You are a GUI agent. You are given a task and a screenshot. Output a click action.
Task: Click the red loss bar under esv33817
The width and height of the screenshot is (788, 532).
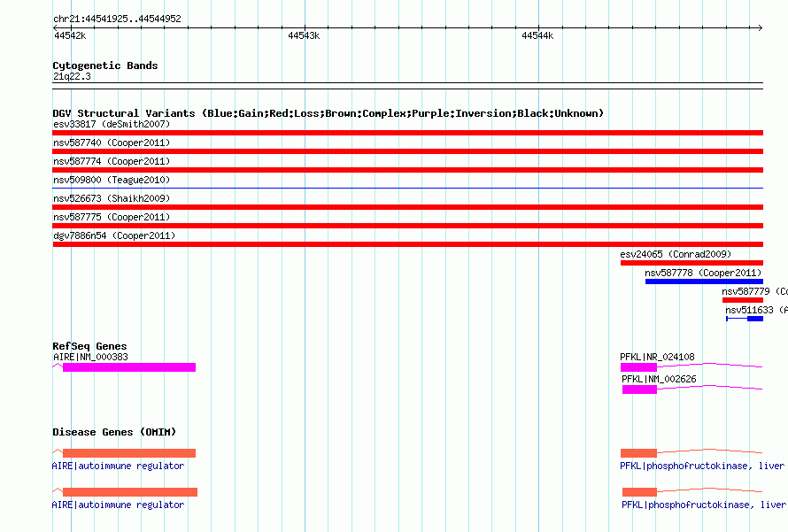(x=407, y=133)
